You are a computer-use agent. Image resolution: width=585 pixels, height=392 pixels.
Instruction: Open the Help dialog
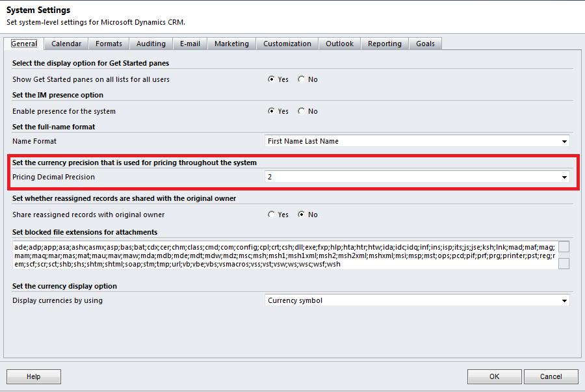33,376
